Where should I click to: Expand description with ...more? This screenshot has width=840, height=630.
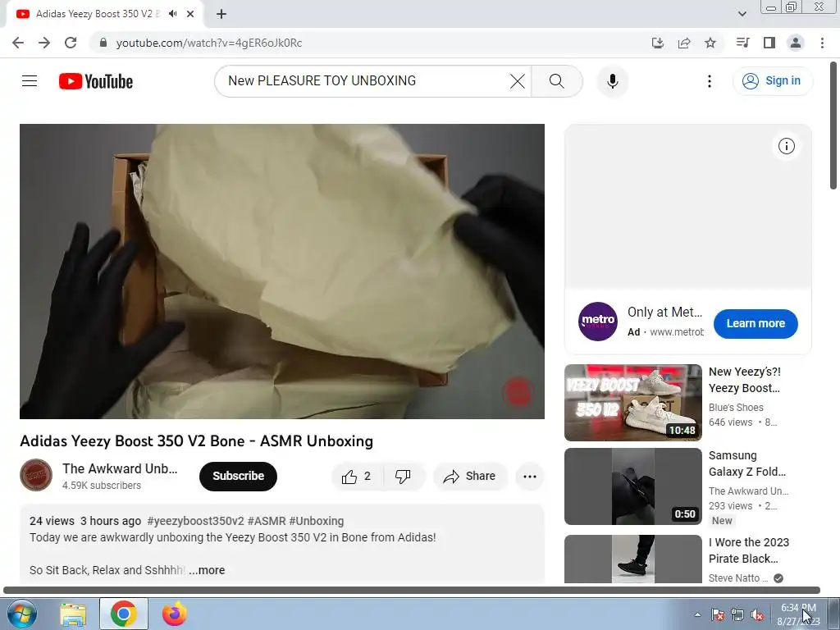coord(207,570)
